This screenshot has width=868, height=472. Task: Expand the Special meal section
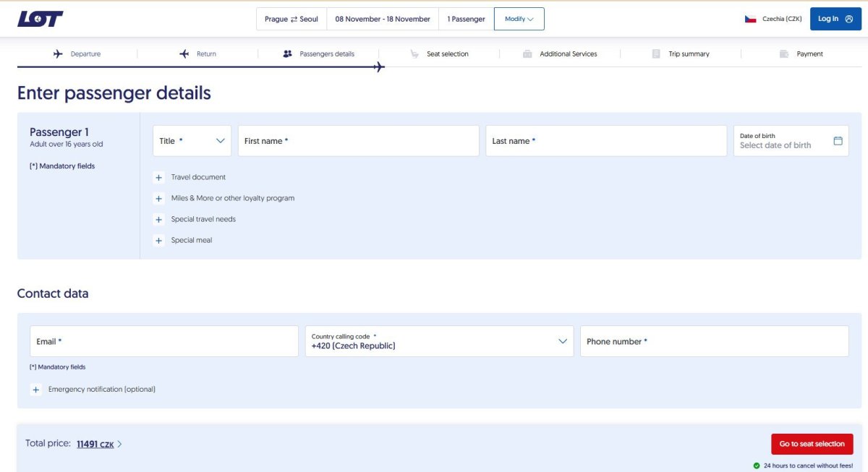point(159,241)
